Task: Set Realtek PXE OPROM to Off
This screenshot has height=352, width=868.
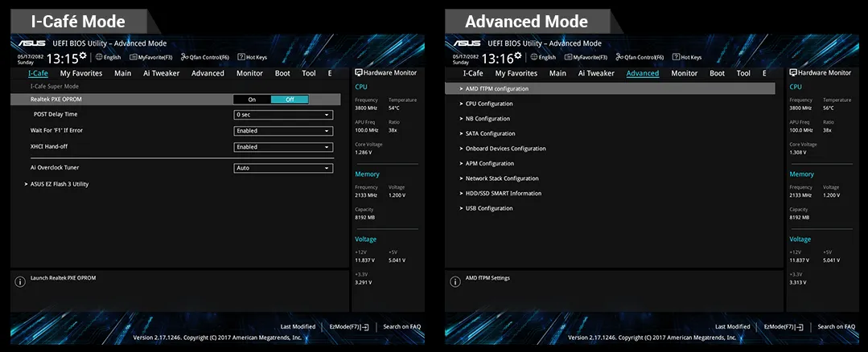Action: [x=290, y=100]
